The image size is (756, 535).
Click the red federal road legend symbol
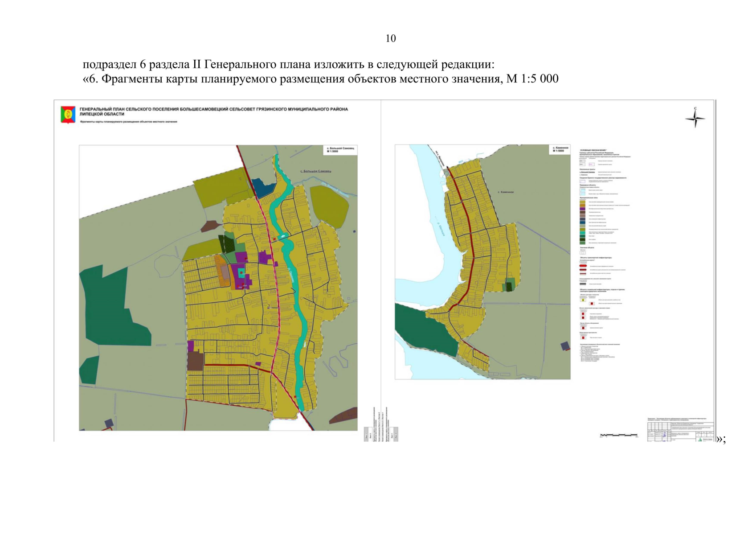coord(583,266)
